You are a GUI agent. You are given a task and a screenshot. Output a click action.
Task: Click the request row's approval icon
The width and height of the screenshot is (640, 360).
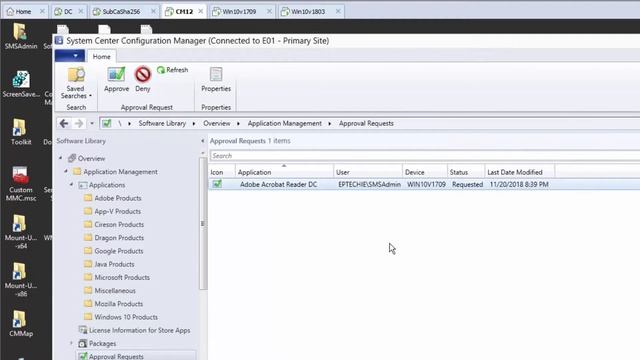click(217, 184)
